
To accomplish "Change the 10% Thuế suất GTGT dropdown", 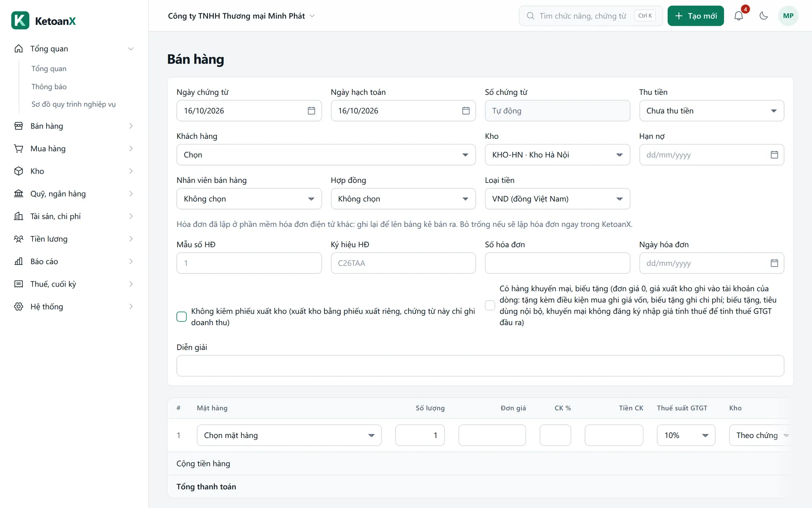I will coord(686,435).
